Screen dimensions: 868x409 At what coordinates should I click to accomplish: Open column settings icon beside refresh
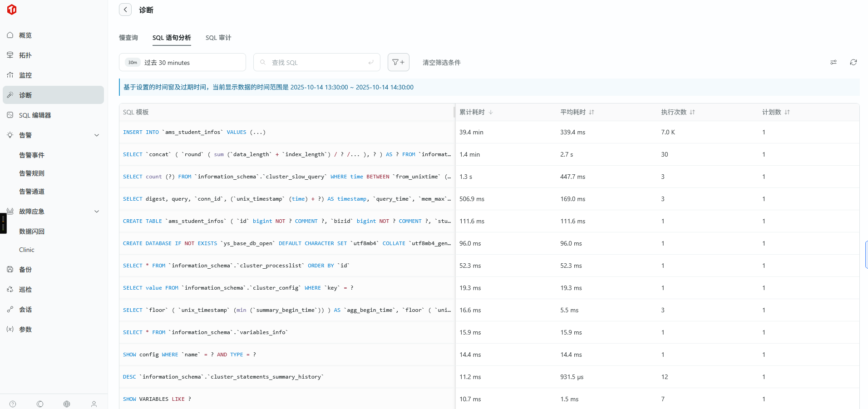pyautogui.click(x=833, y=62)
